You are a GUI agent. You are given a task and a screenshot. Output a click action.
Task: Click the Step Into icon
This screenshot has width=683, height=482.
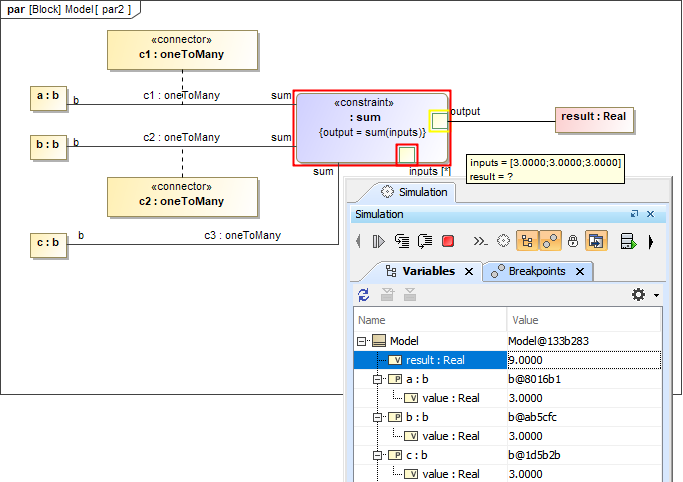[x=402, y=241]
